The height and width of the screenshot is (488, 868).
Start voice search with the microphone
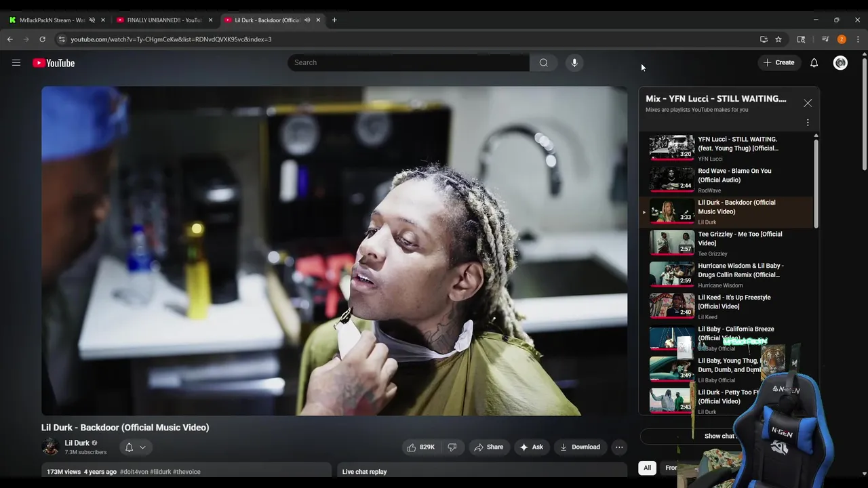574,62
